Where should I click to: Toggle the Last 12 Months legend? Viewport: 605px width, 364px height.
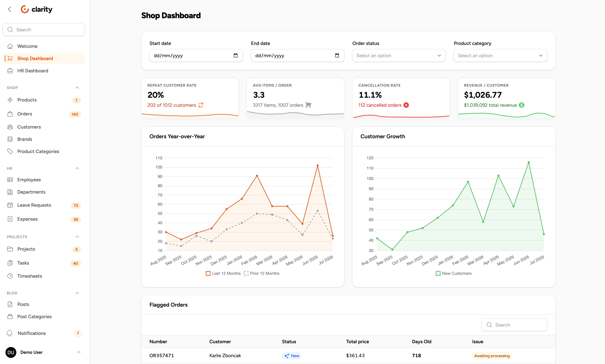click(x=223, y=273)
